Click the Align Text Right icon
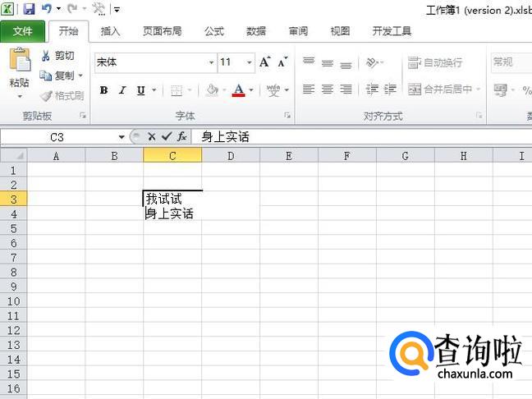Viewport: 532px width, 399px height. point(346,89)
